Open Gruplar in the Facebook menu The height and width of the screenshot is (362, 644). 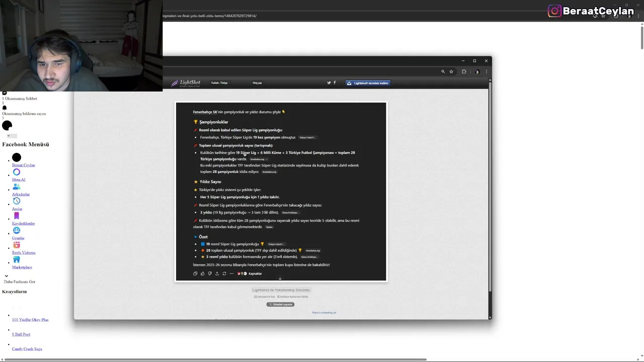[x=18, y=238]
